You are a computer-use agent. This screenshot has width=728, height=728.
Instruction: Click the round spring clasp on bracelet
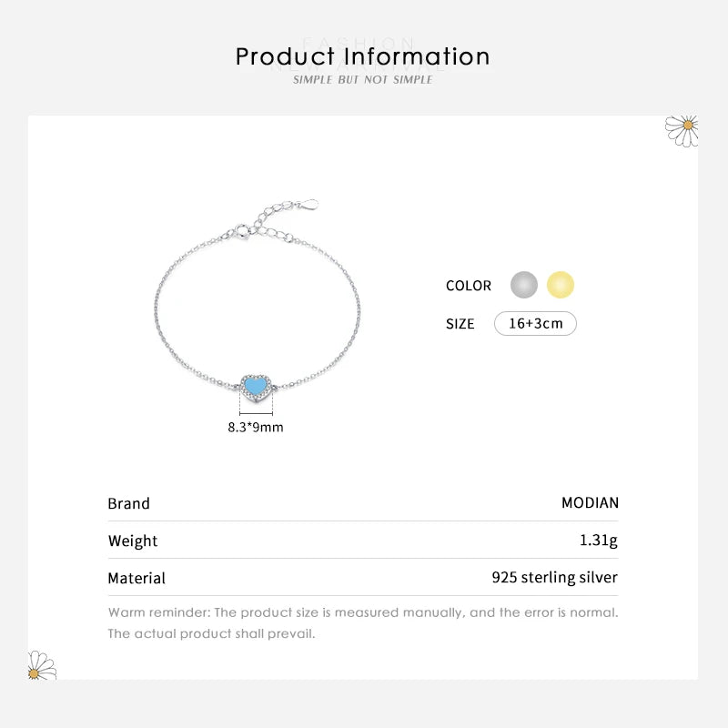242,231
